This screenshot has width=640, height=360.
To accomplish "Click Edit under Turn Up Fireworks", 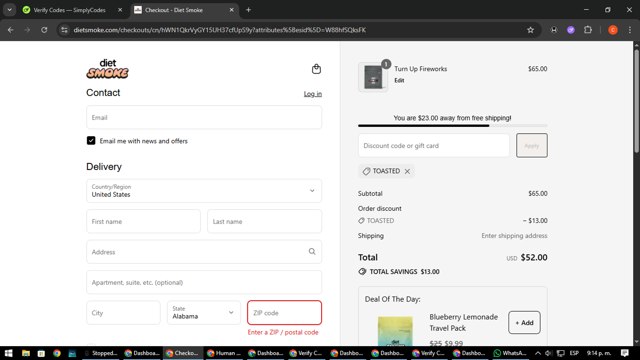I will [x=399, y=80].
